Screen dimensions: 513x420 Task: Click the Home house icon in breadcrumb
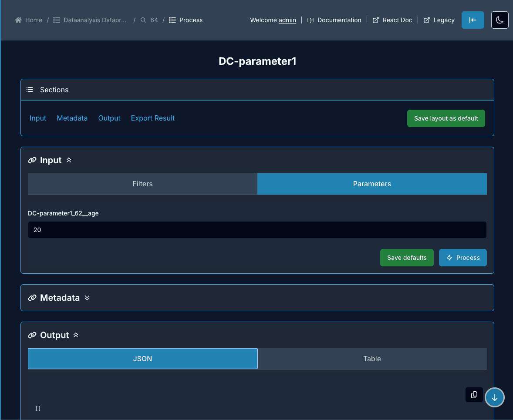[18, 20]
